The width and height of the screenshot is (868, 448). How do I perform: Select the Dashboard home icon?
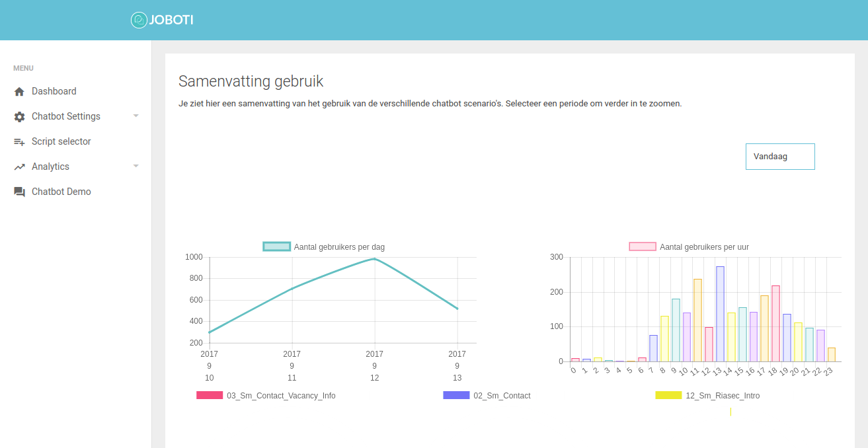click(x=19, y=91)
